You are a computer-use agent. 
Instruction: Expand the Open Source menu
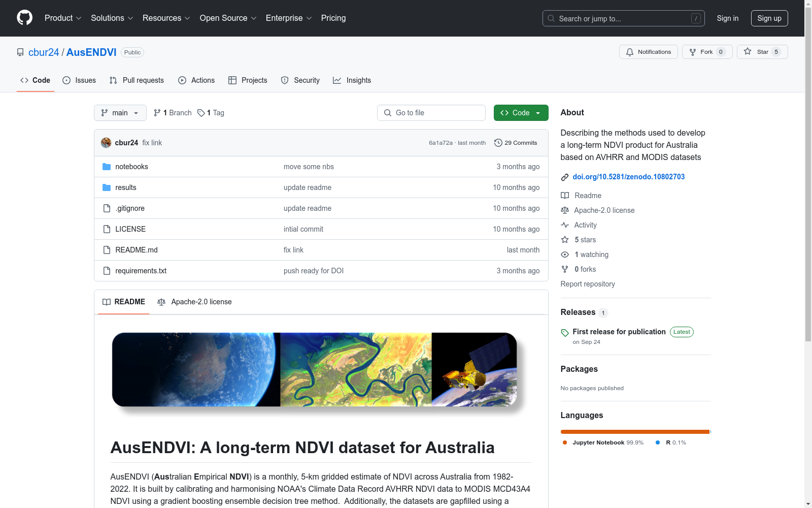pyautogui.click(x=228, y=18)
